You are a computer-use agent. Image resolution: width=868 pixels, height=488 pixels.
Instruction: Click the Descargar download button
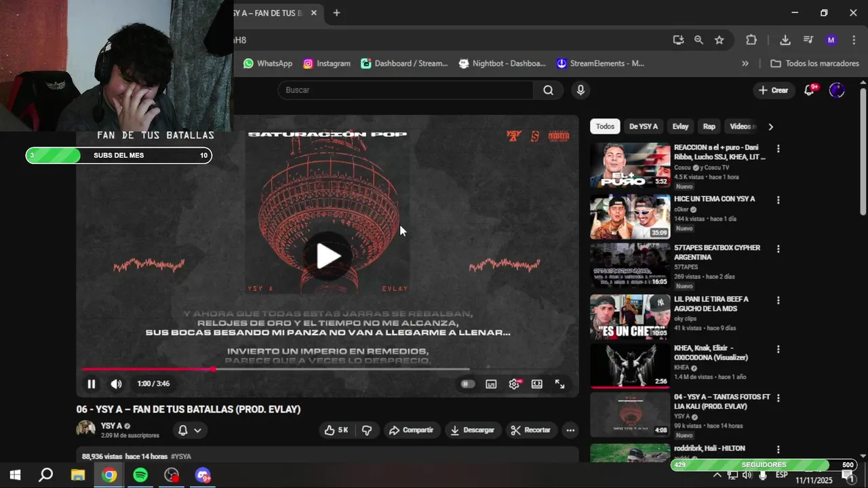pyautogui.click(x=473, y=430)
